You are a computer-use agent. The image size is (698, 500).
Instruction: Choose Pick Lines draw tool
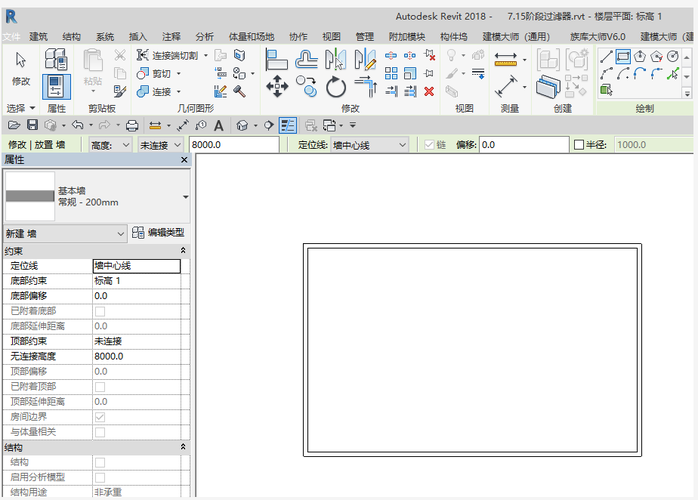tap(673, 73)
